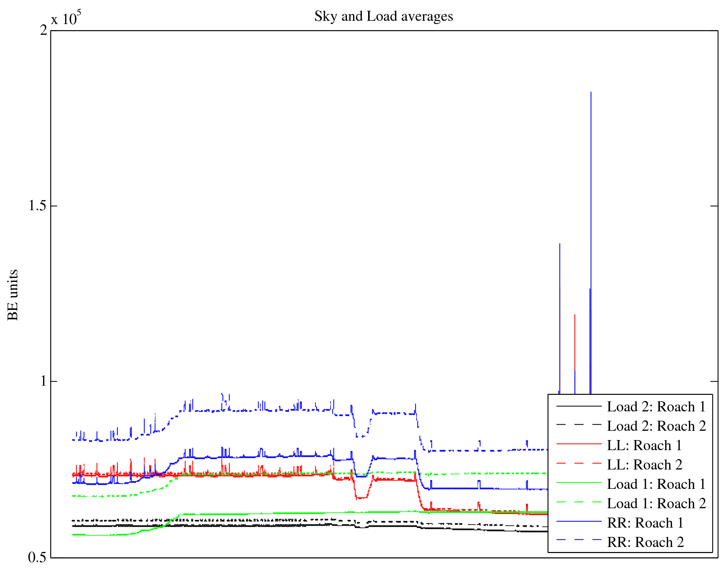Click the y-axis tick label '2'

click(43, 30)
